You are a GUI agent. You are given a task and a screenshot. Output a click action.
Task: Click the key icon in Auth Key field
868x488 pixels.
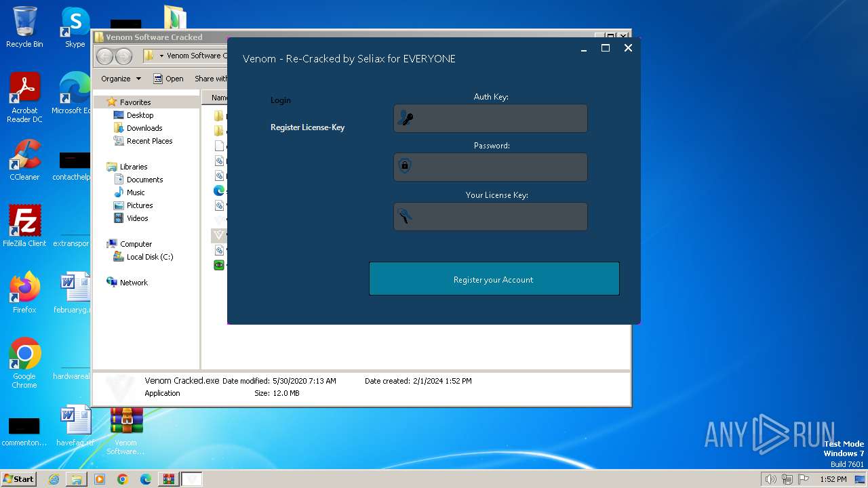coord(406,119)
